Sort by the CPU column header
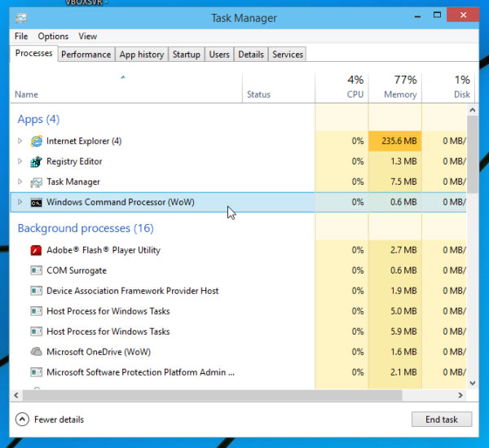This screenshot has width=489, height=448. tap(341, 88)
